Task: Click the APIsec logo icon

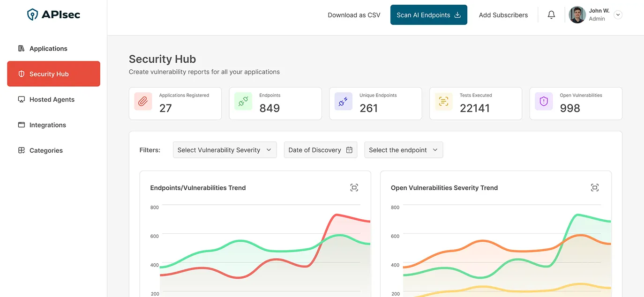Action: pyautogui.click(x=32, y=14)
